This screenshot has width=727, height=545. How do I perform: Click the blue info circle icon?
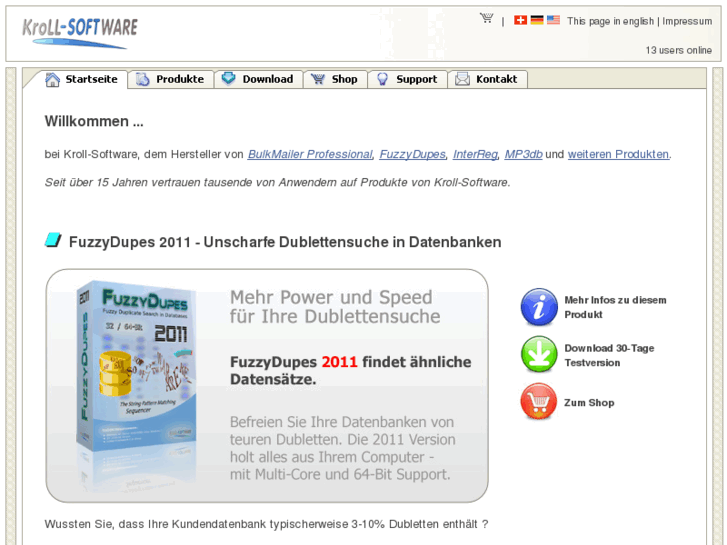pos(539,307)
